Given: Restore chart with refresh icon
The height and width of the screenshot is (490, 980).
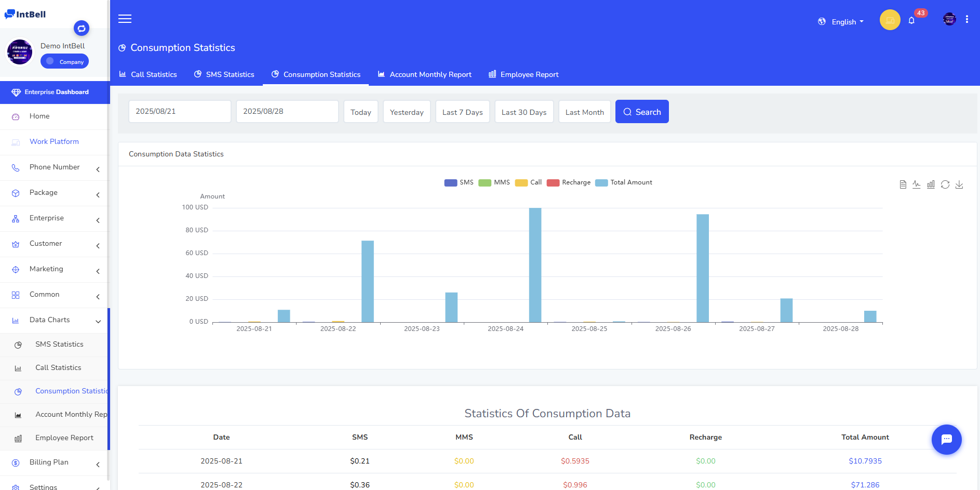Looking at the screenshot, I should [x=945, y=184].
